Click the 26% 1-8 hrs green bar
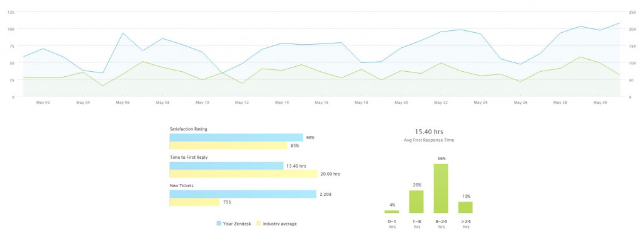Screen dimensions: 644x235 [416, 202]
